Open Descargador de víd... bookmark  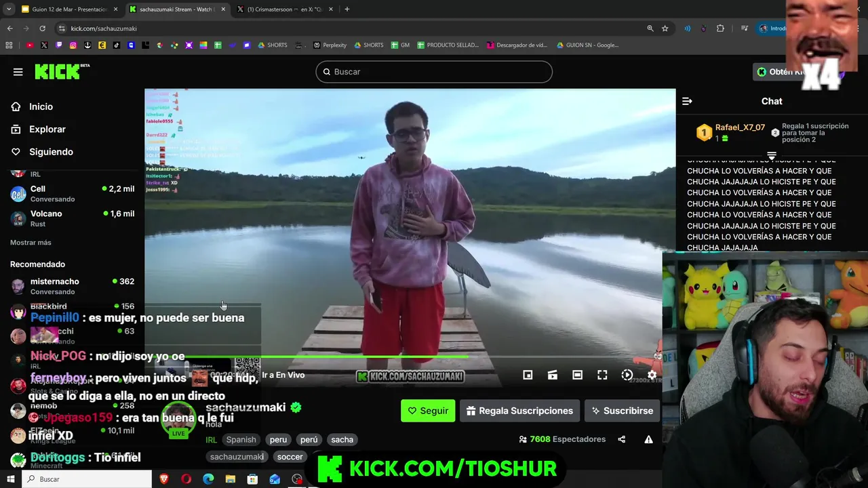pyautogui.click(x=517, y=45)
